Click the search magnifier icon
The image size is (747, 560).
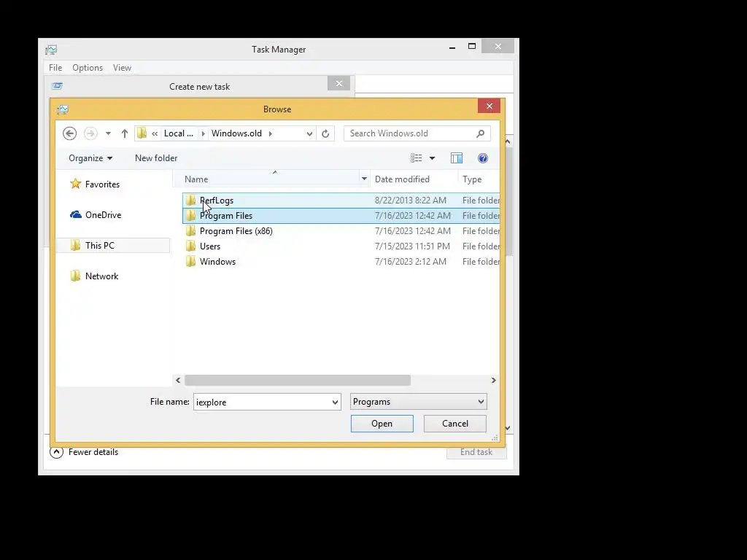pos(480,134)
